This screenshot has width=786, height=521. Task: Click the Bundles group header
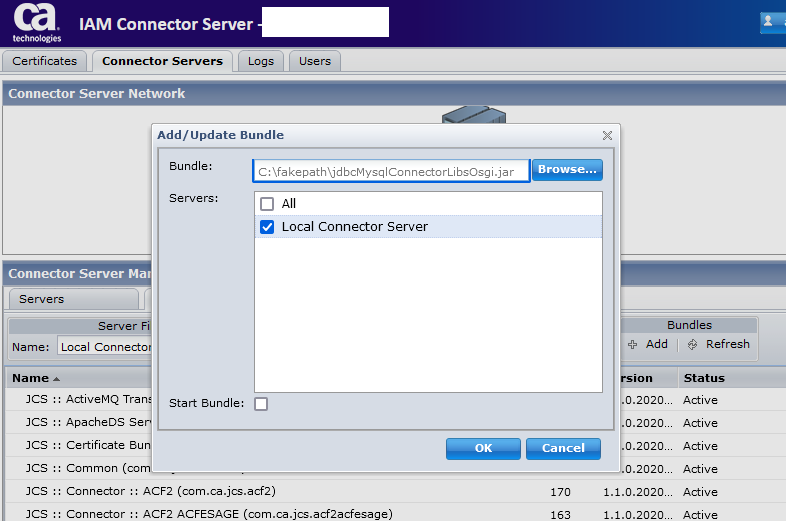[x=689, y=325]
